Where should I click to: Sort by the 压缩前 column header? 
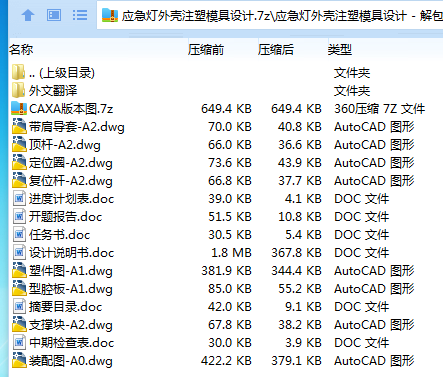[x=206, y=50]
